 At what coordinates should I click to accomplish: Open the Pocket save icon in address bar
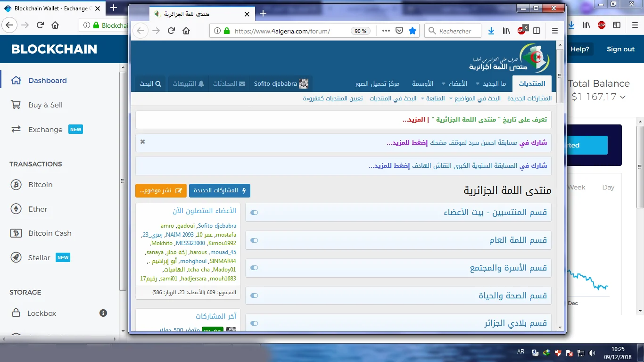[399, 31]
